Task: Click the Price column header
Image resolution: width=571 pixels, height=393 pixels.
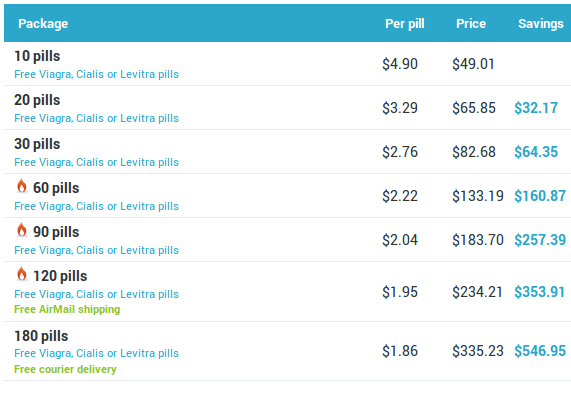Action: point(471,24)
